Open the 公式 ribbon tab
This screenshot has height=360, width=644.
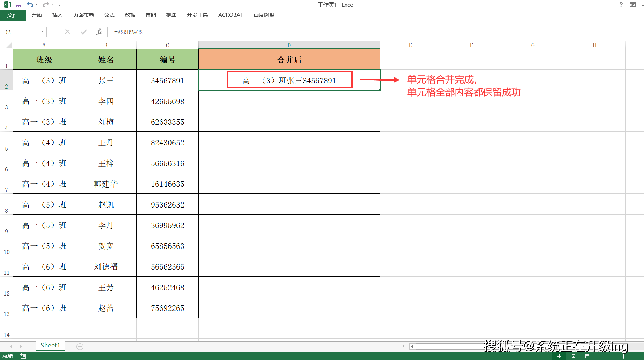[109, 15]
